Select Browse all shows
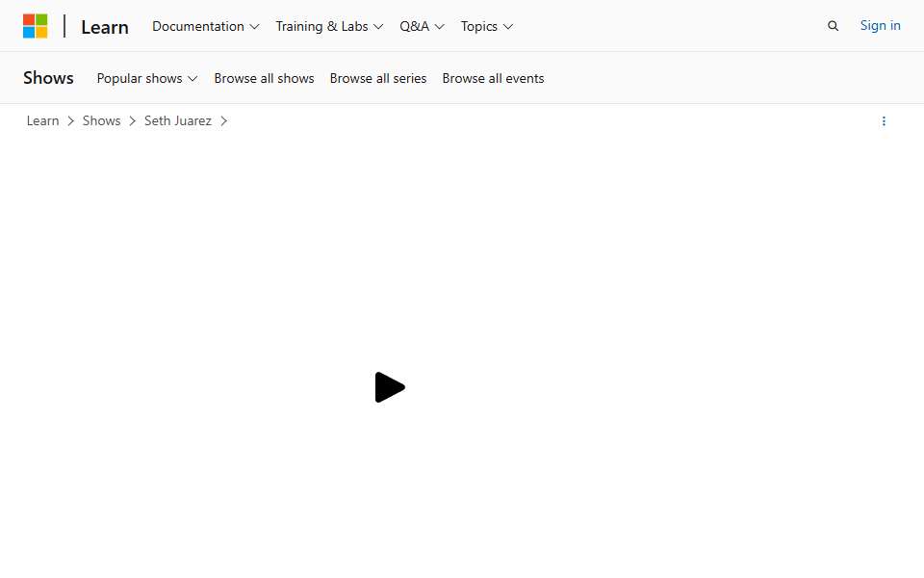The height and width of the screenshot is (578, 924). click(264, 78)
